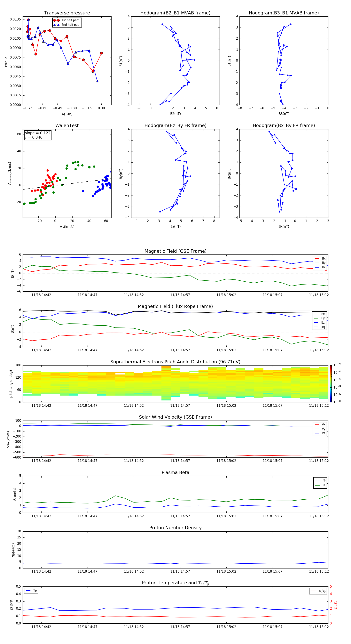The height and width of the screenshot is (644, 351).
Task: Click the 'slope = 0.122' annotation
Action: click(x=38, y=133)
